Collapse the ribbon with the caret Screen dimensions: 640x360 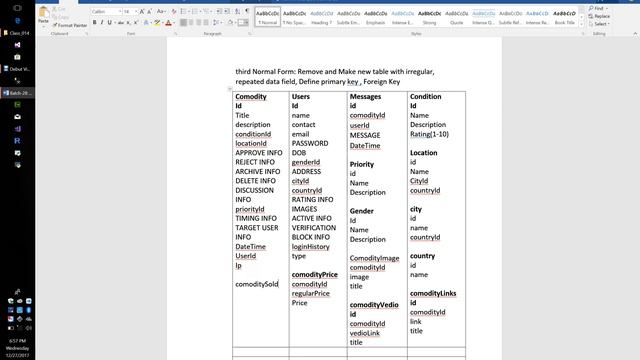click(635, 33)
